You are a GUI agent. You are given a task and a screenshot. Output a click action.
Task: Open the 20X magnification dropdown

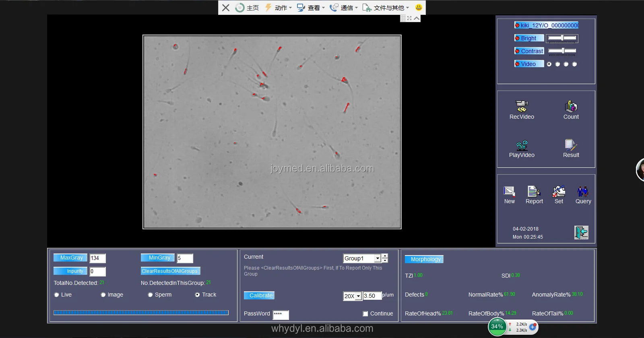(x=358, y=296)
